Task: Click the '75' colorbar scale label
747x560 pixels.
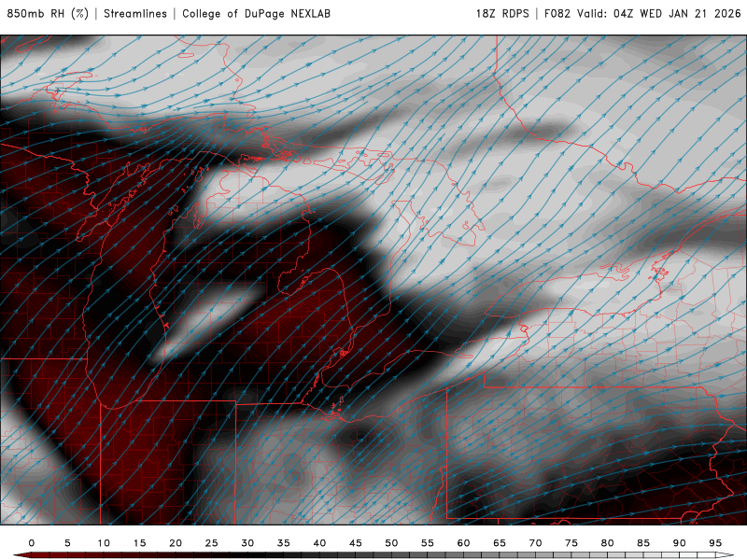Action: tap(571, 543)
